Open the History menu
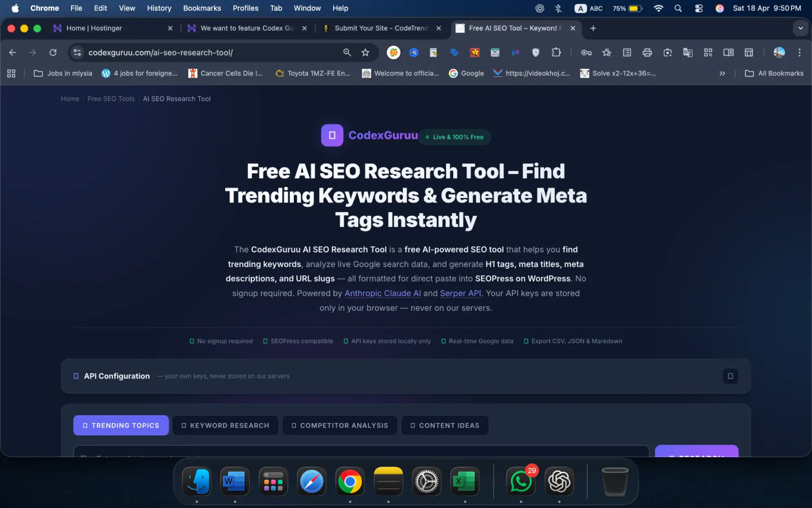 pyautogui.click(x=159, y=8)
